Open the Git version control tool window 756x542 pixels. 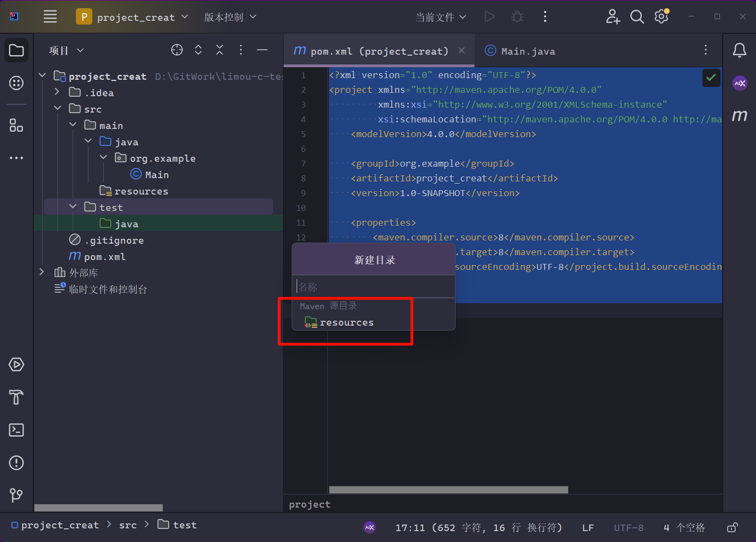coord(16,496)
